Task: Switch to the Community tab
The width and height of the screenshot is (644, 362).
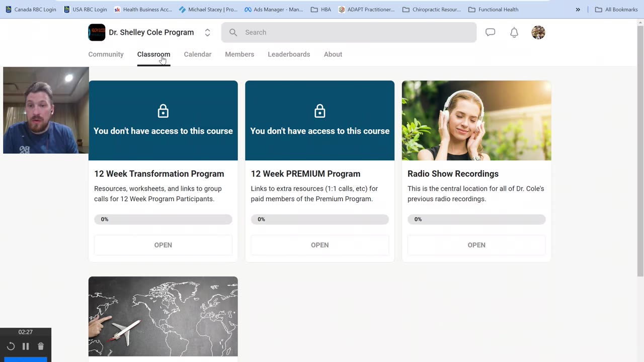Action: [106, 54]
